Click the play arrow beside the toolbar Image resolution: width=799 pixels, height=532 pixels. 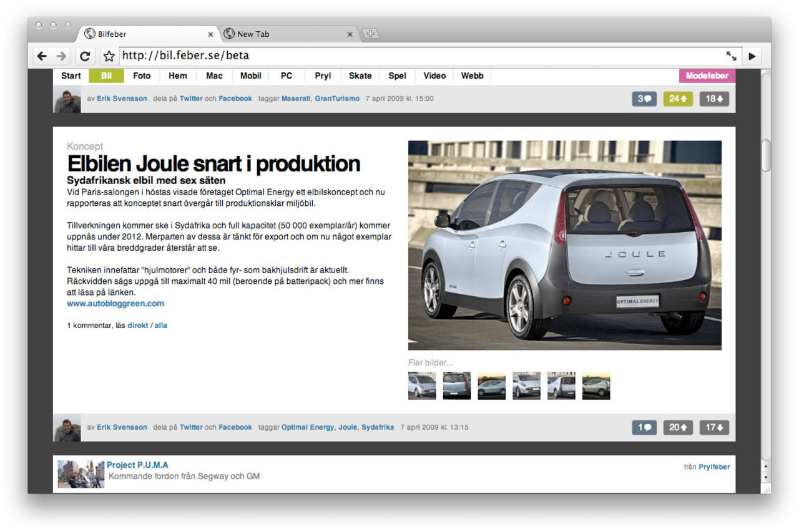point(752,56)
